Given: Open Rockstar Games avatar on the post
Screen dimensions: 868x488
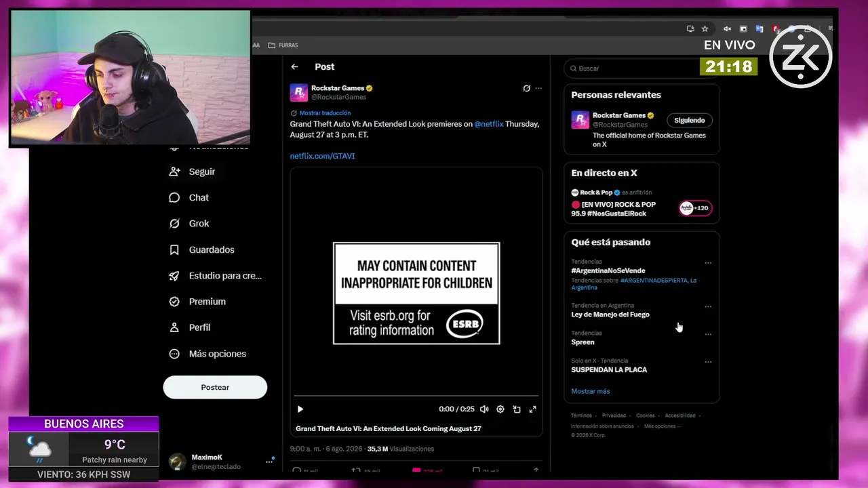Looking at the screenshot, I should (299, 92).
